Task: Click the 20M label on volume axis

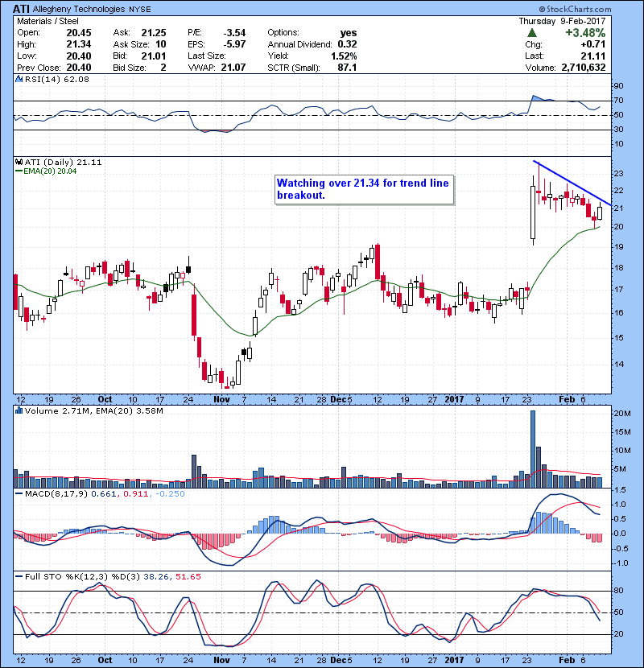Action: coord(621,414)
